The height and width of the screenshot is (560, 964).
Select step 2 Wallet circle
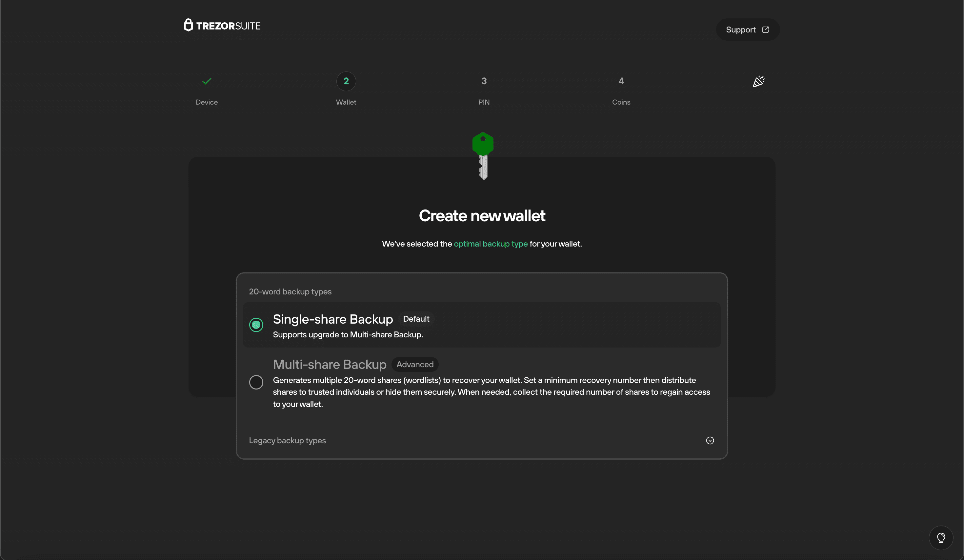(346, 81)
